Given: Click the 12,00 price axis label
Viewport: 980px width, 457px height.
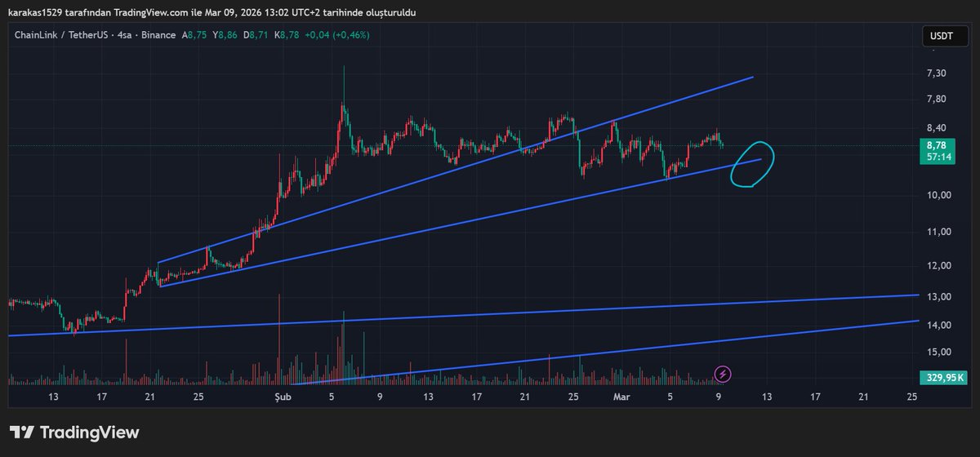Looking at the screenshot, I should [x=938, y=266].
